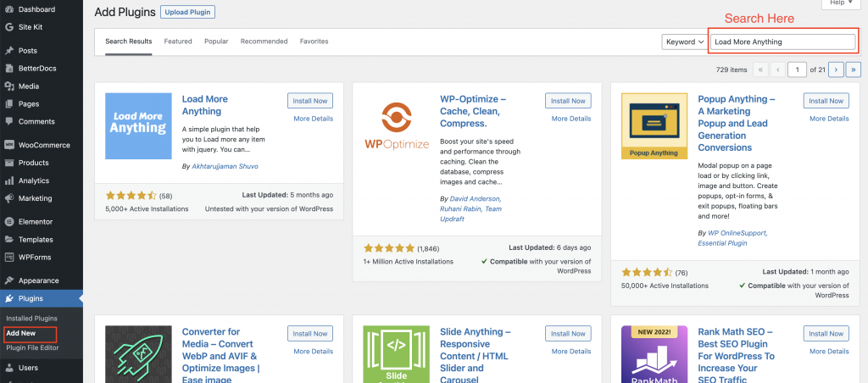Image resolution: width=868 pixels, height=383 pixels.
Task: Open Plugin File Editor submenu item
Action: coord(32,348)
